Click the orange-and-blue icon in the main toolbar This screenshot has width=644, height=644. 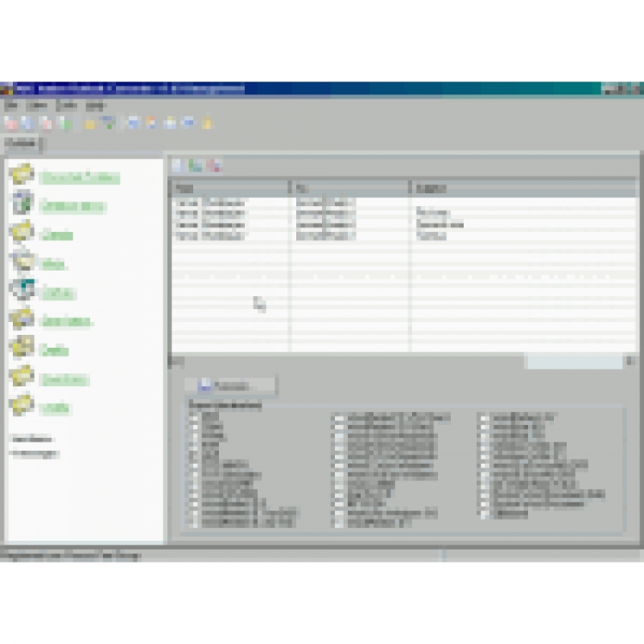(x=151, y=123)
